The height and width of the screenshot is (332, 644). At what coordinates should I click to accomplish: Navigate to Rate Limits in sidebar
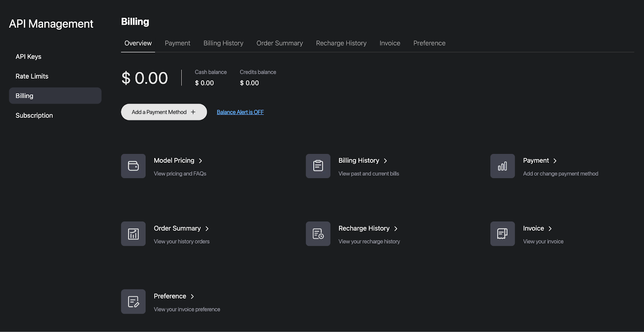click(x=32, y=76)
